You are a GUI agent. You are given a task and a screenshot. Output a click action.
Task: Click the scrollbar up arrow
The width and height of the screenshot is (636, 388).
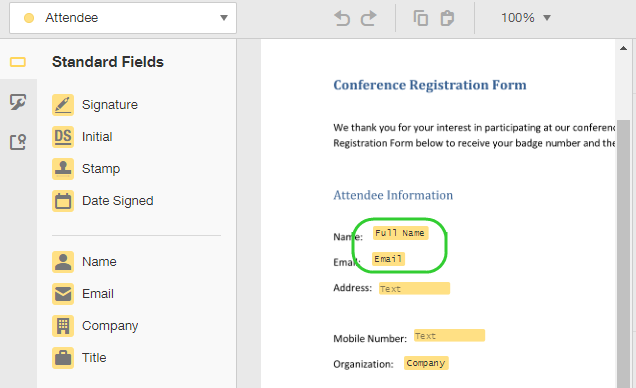tap(623, 49)
